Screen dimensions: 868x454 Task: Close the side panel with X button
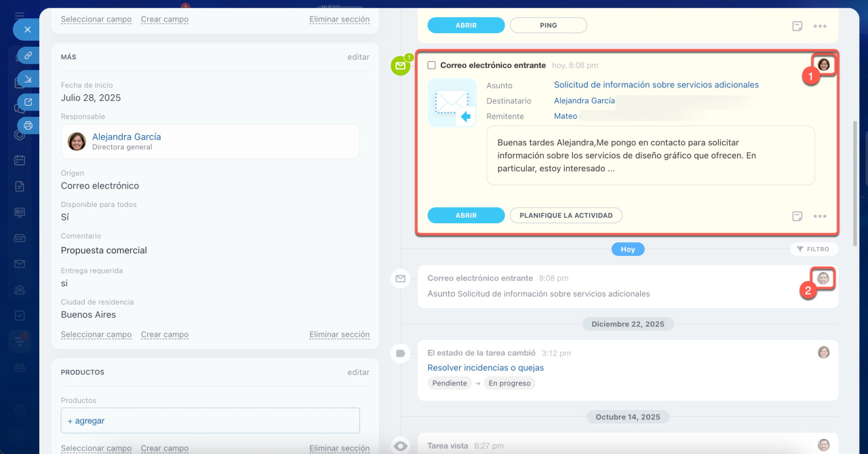click(27, 30)
